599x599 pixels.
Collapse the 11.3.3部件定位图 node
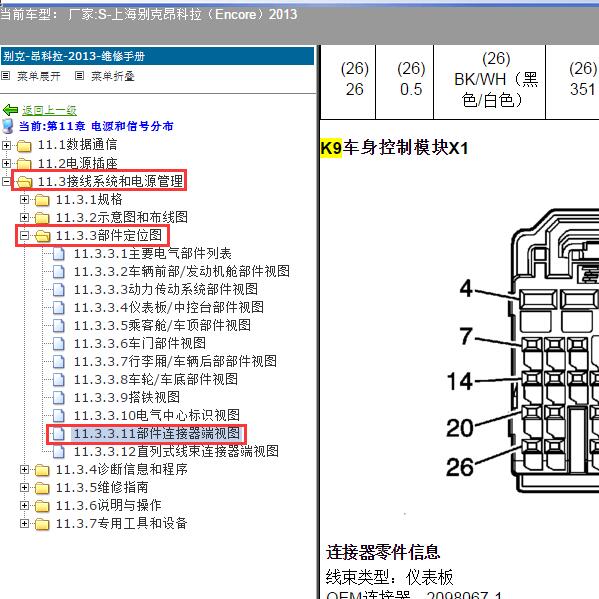coord(24,235)
